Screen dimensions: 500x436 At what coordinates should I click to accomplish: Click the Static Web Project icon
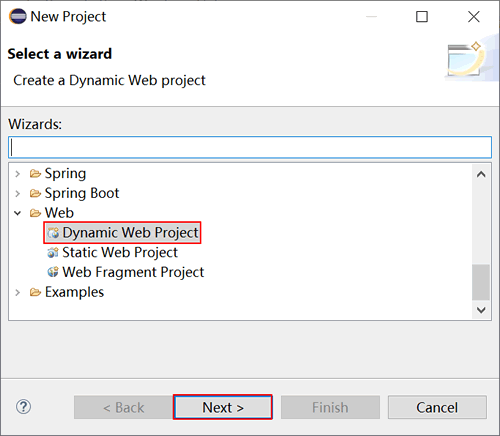(x=53, y=252)
